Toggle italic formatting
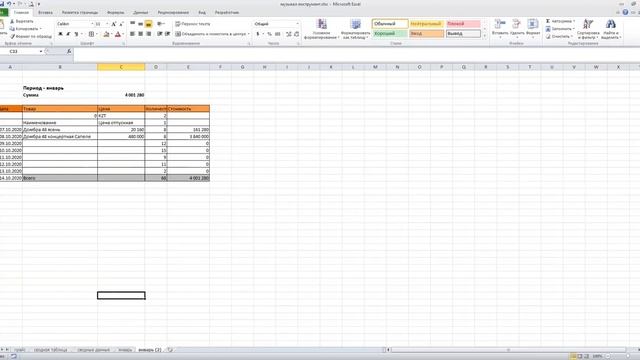640x360 pixels. (x=68, y=34)
